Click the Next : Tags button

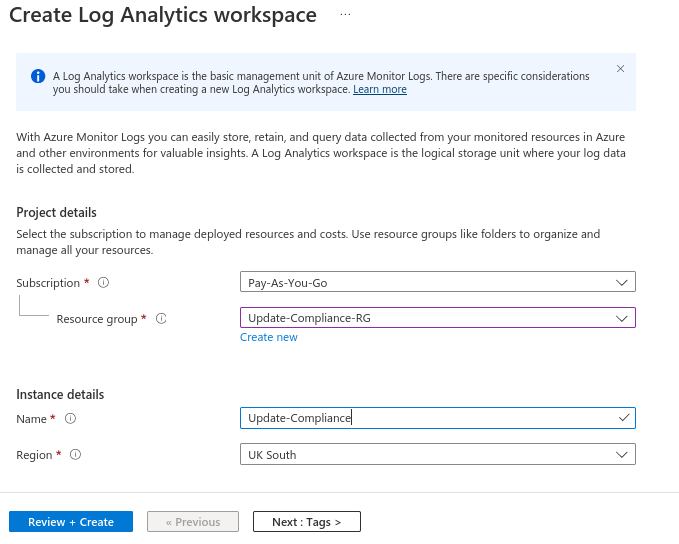[x=307, y=522]
